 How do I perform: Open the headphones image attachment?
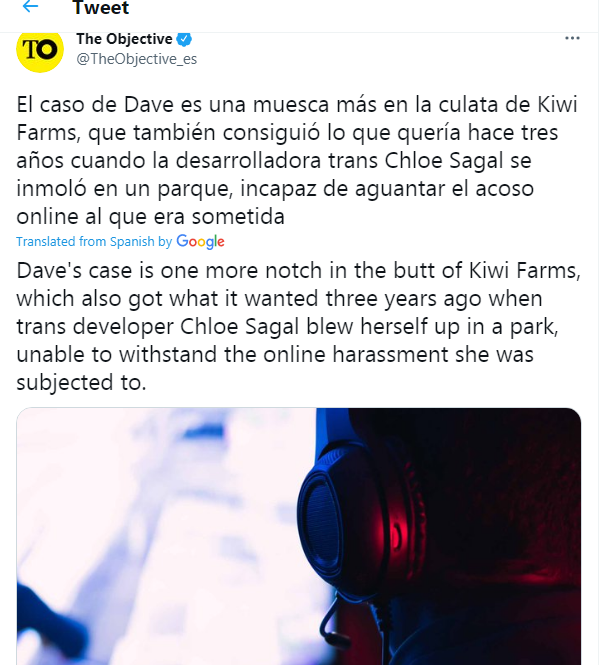[x=299, y=536]
